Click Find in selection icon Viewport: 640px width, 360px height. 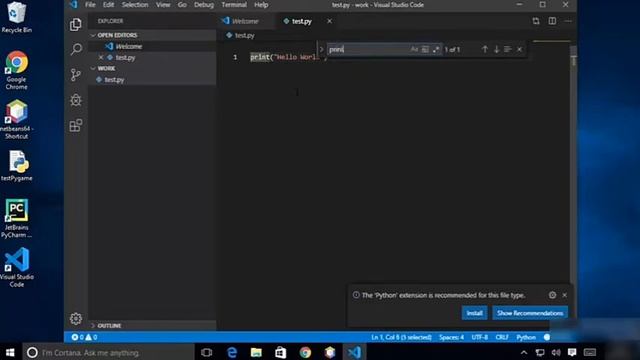coord(508,49)
